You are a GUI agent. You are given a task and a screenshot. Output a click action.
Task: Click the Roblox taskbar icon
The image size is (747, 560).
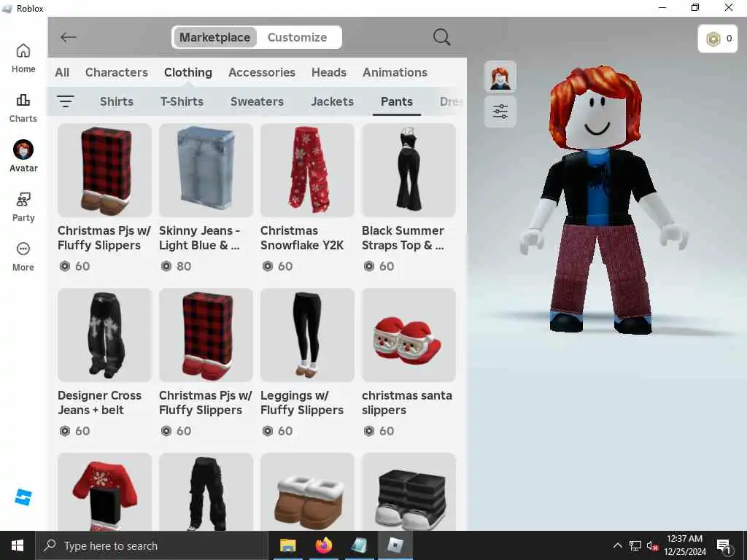(x=395, y=545)
